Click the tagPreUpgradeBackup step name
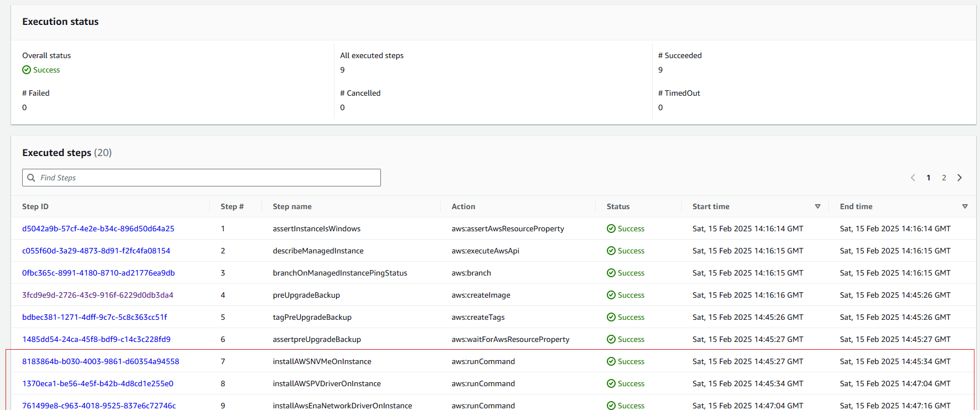Image resolution: width=980 pixels, height=410 pixels. coord(312,317)
